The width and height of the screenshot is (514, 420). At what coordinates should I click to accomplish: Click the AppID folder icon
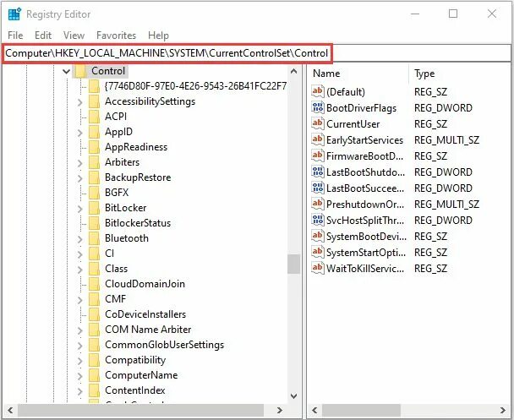[x=94, y=132]
